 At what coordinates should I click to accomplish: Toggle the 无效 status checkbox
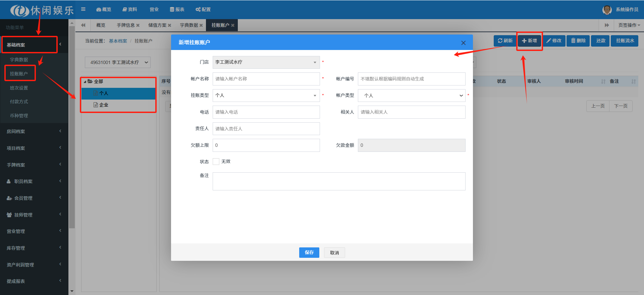[x=216, y=162]
